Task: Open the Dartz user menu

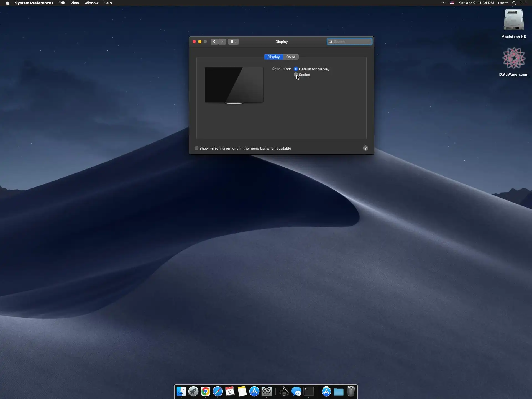Action: point(503,3)
